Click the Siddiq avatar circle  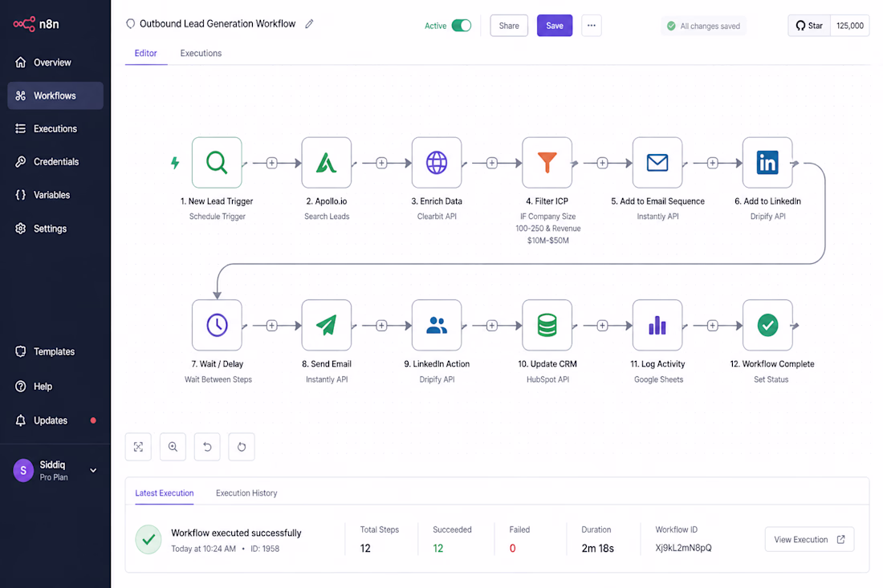(23, 470)
